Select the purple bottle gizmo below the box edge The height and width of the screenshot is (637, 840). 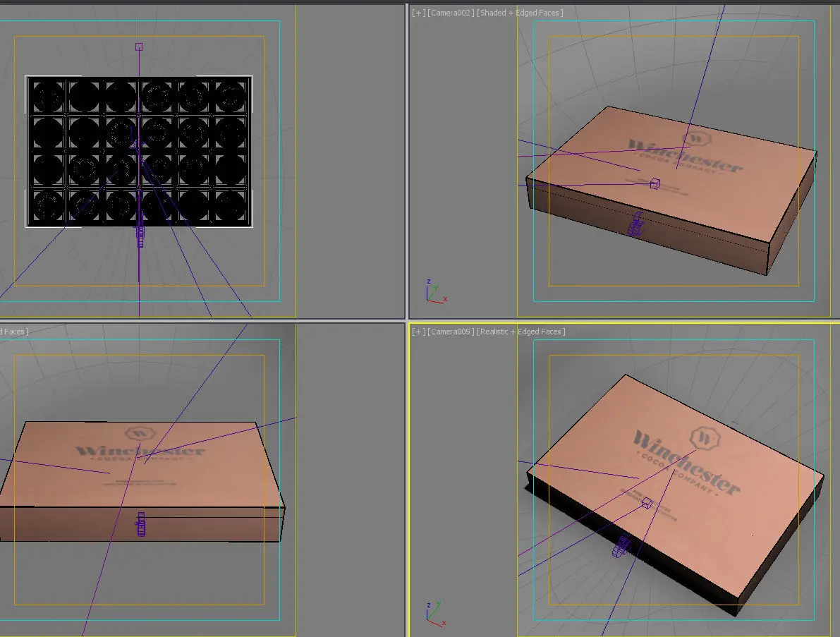[x=636, y=222]
